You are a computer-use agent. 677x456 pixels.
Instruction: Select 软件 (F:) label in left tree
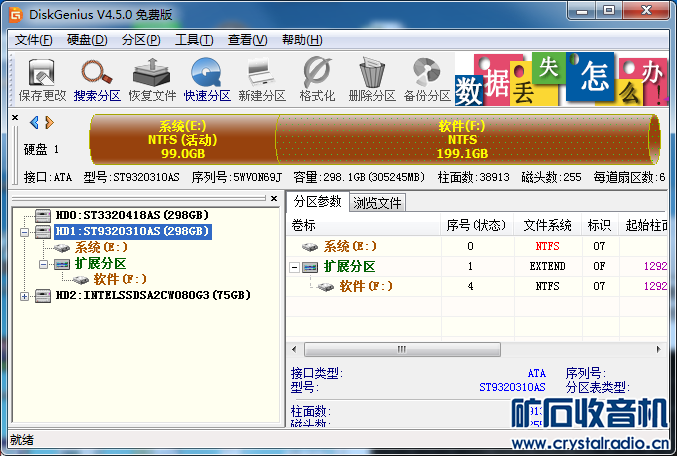click(120, 280)
